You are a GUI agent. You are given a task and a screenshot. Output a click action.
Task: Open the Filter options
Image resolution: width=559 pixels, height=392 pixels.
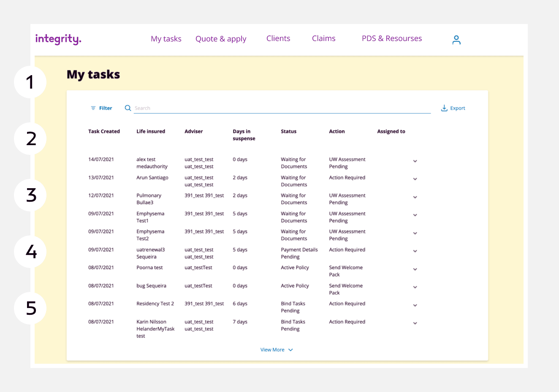click(x=101, y=108)
